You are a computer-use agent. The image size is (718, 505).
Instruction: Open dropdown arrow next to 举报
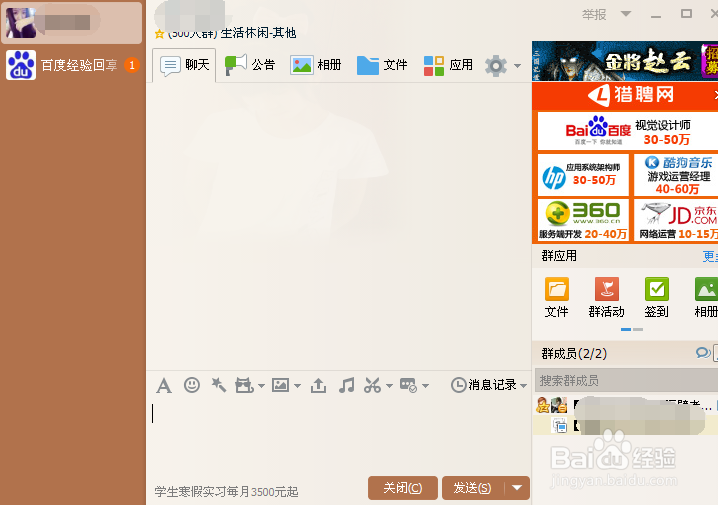(626, 14)
